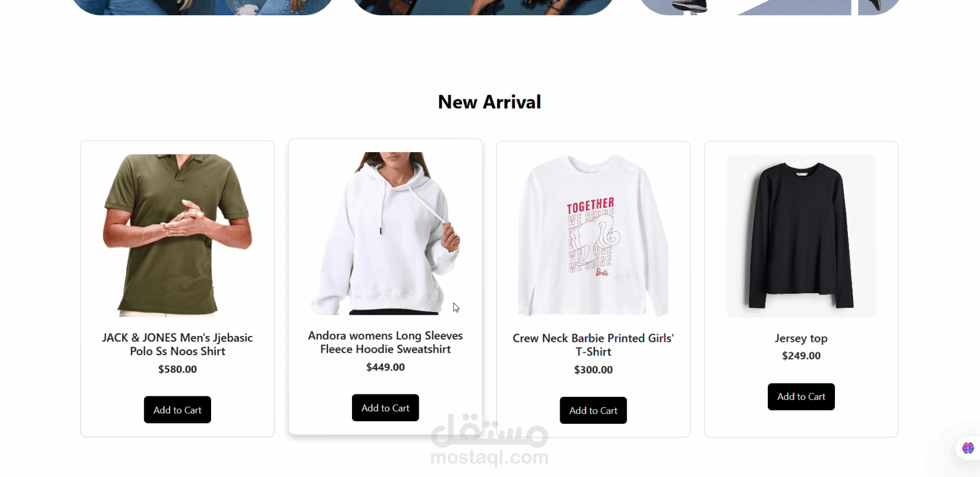Add Jersey top to cart
980x477 pixels.
tap(801, 397)
